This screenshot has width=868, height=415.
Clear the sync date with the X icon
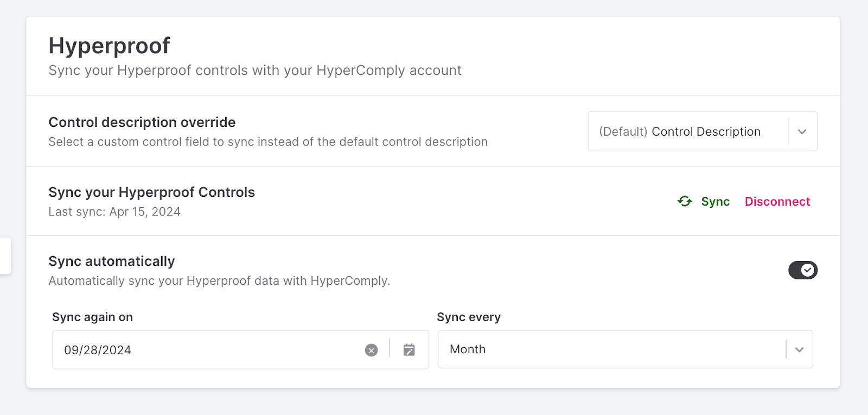pos(371,350)
